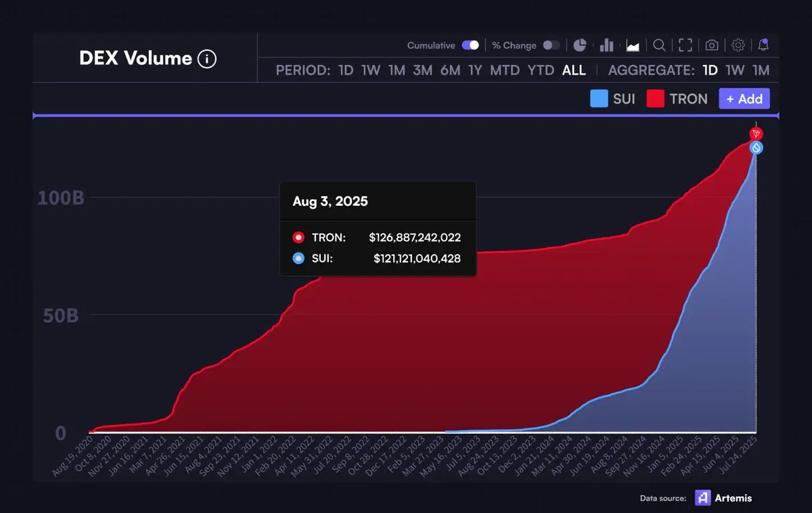Select the 3M period option
The width and height of the screenshot is (812, 513).
point(423,70)
